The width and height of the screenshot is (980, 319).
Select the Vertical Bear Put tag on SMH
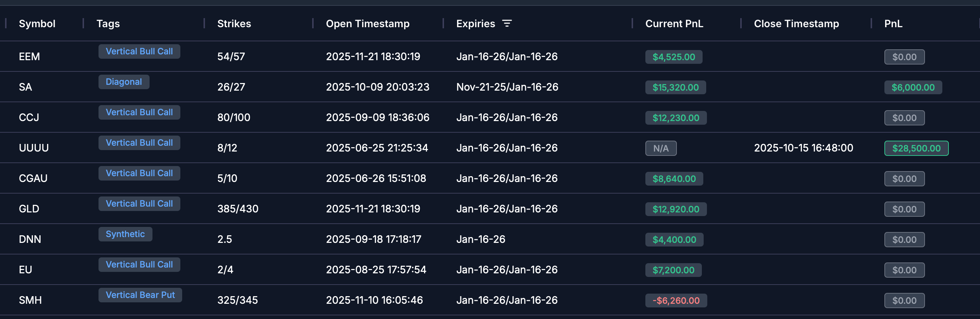[140, 295]
